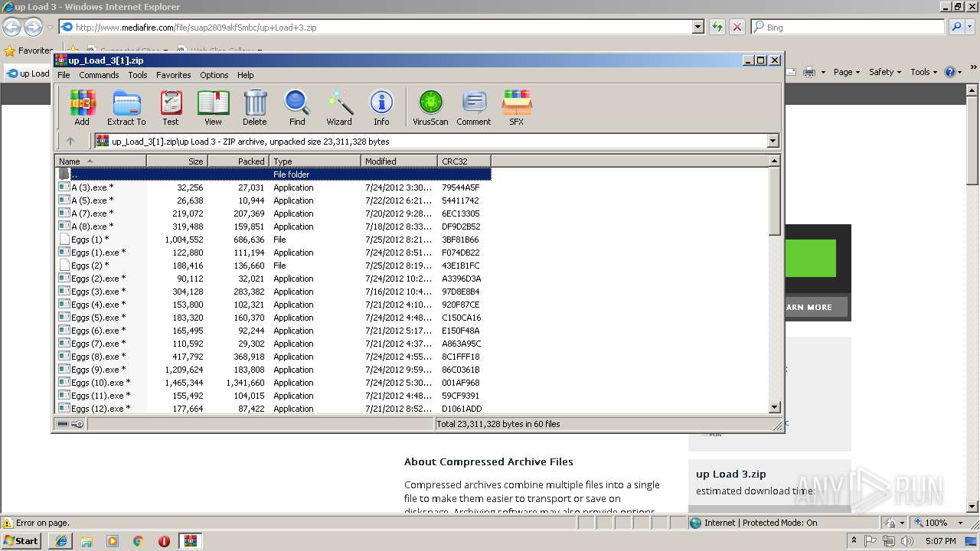This screenshot has height=551, width=980.
Task: Click the 'Error on page' status message
Action: [42, 523]
